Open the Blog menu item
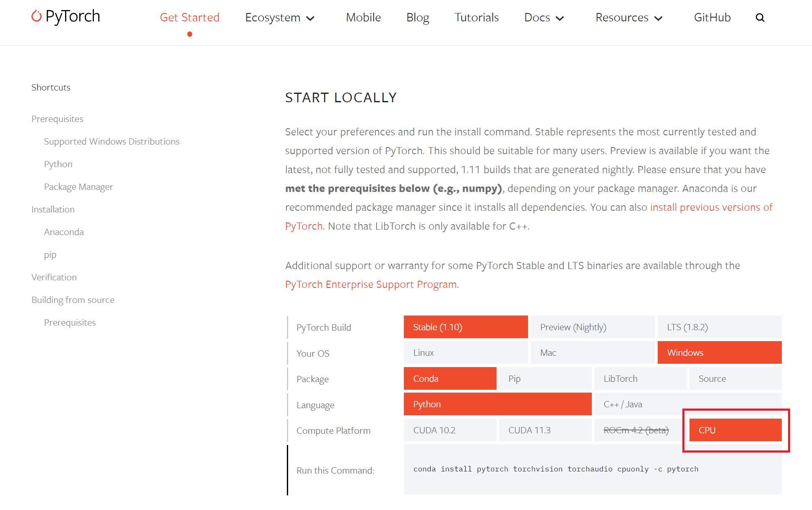The height and width of the screenshot is (510, 812). tap(417, 18)
